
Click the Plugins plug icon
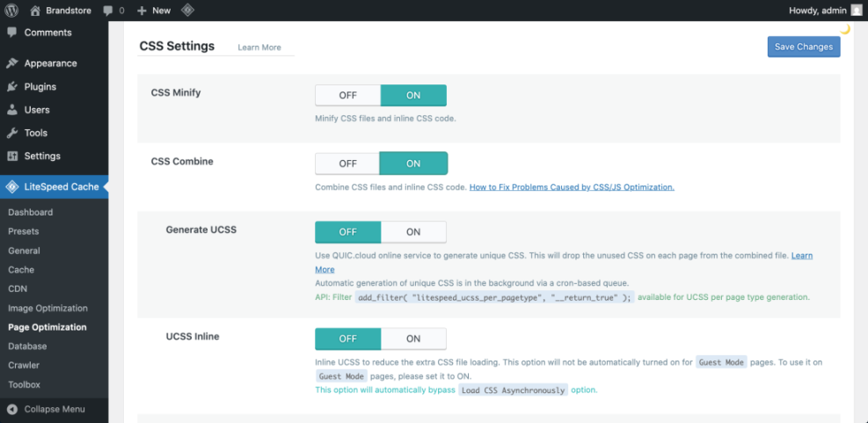12,86
